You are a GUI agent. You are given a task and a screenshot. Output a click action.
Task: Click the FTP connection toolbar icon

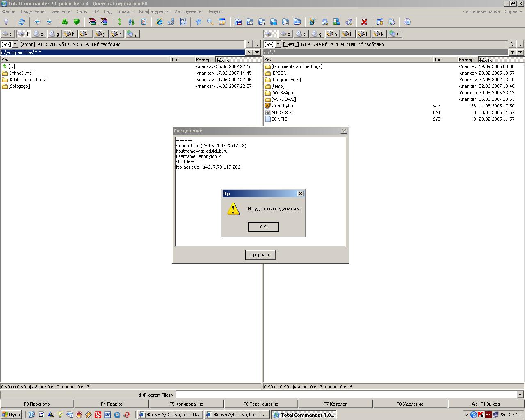183,22
